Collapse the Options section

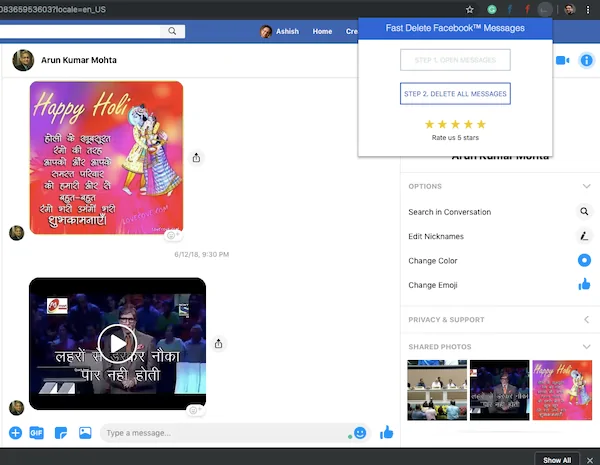586,186
